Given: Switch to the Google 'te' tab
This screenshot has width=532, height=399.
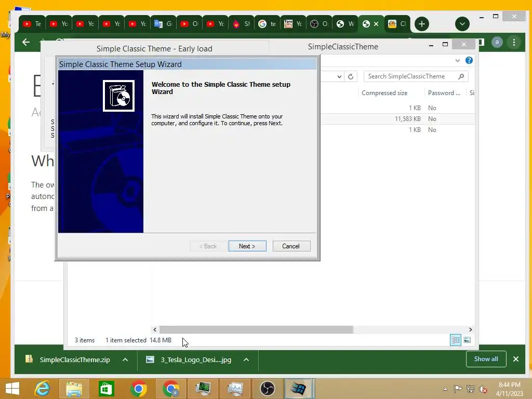Looking at the screenshot, I should pos(267,24).
